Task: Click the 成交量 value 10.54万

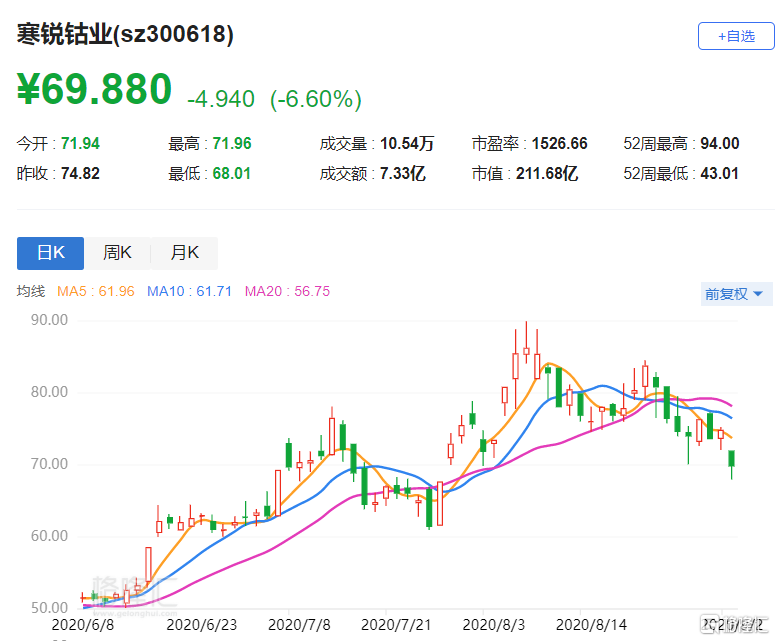Action: pos(407,143)
